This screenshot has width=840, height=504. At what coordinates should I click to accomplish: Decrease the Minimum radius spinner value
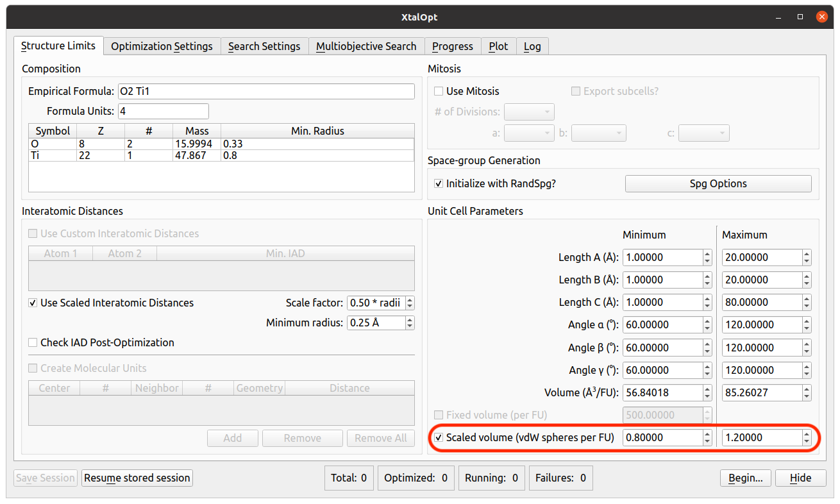tap(410, 326)
